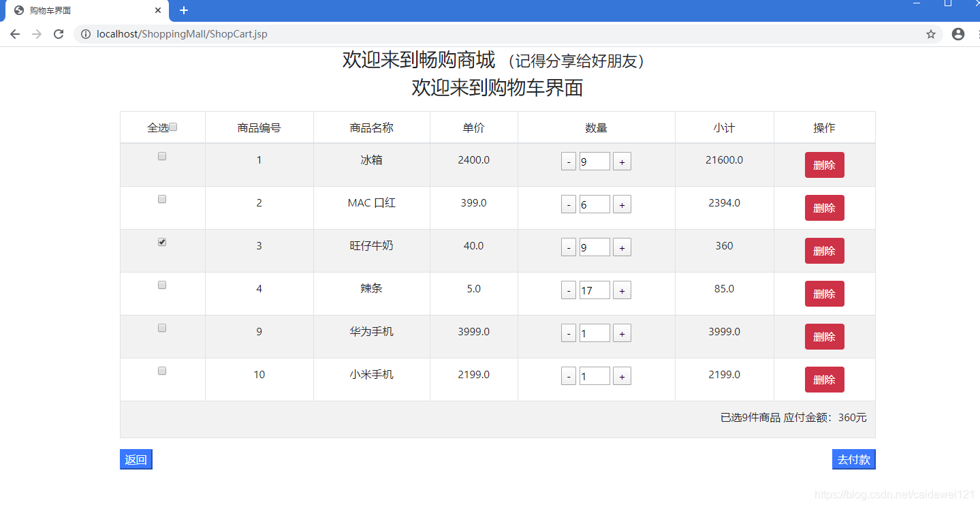Image resolution: width=980 pixels, height=507 pixels.
Task: Check the MAC 口红 row checkbox
Action: pyautogui.click(x=162, y=199)
